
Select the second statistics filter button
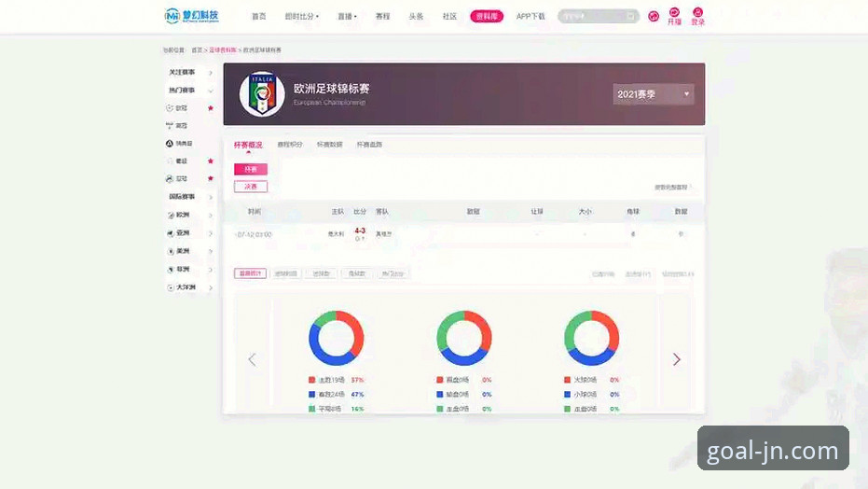[x=286, y=273]
